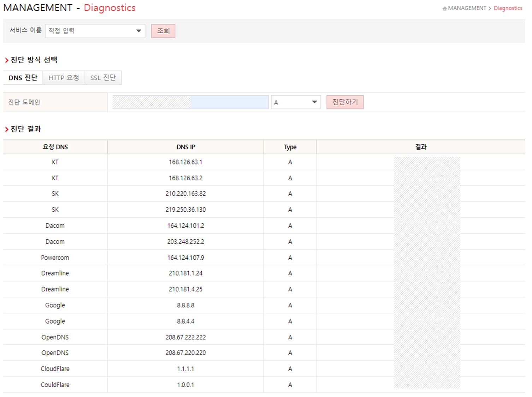Click the 조회 button
This screenshot has width=532, height=397.
[163, 31]
